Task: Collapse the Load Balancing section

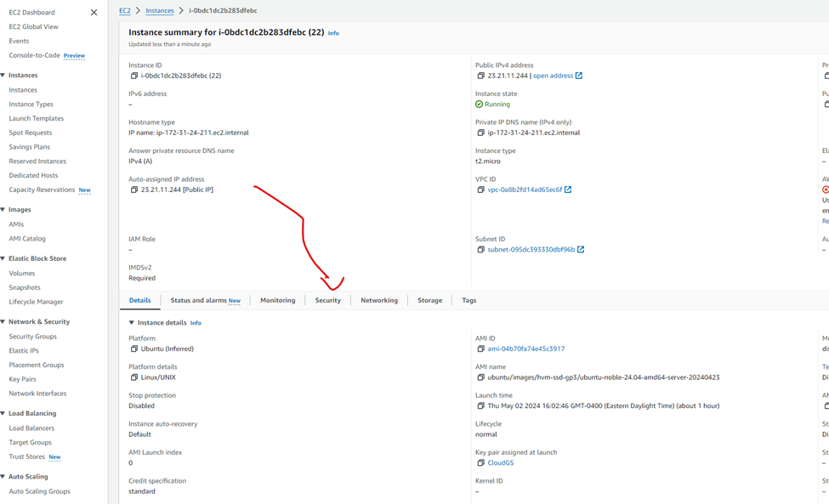Action: (3, 413)
